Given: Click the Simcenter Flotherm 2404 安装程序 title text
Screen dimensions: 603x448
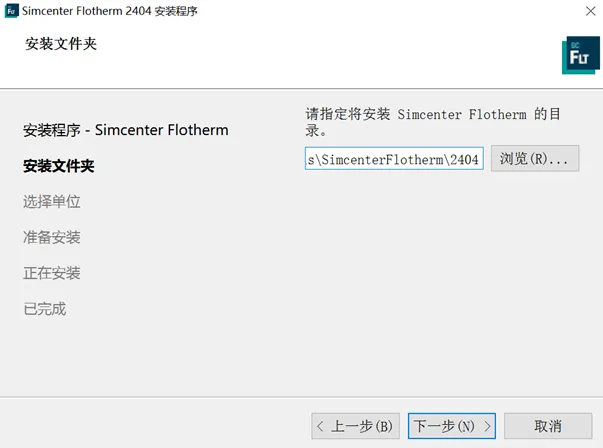Looking at the screenshot, I should [110, 11].
